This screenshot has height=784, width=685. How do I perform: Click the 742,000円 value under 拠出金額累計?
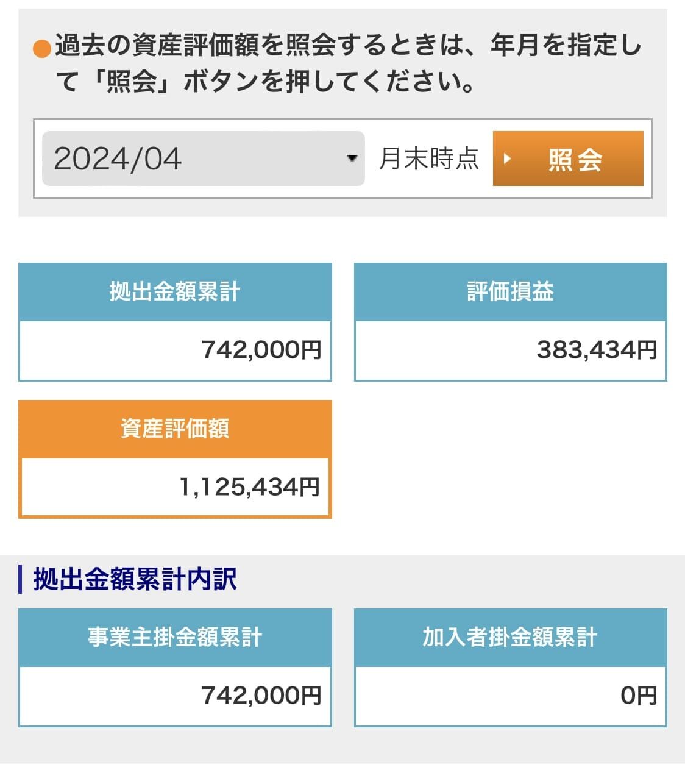tap(261, 350)
